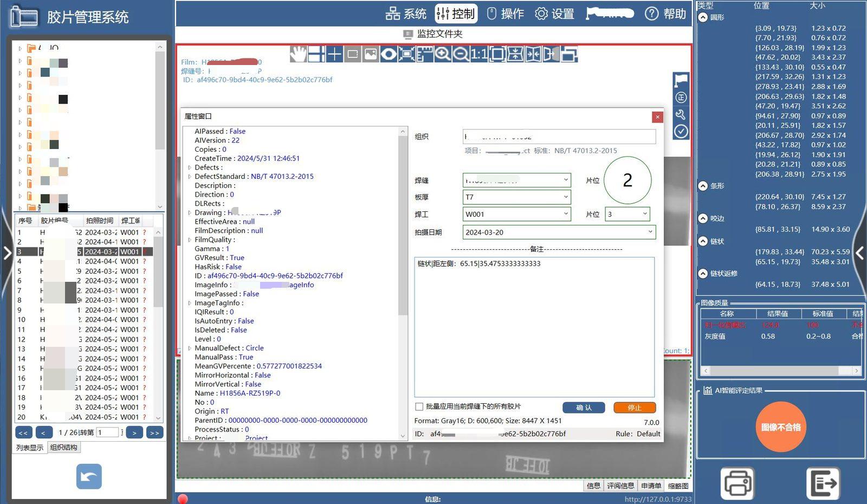Viewport: 867px width, 504px height.
Task: Click the fit-to-window icon after 1:1
Action: tap(497, 54)
